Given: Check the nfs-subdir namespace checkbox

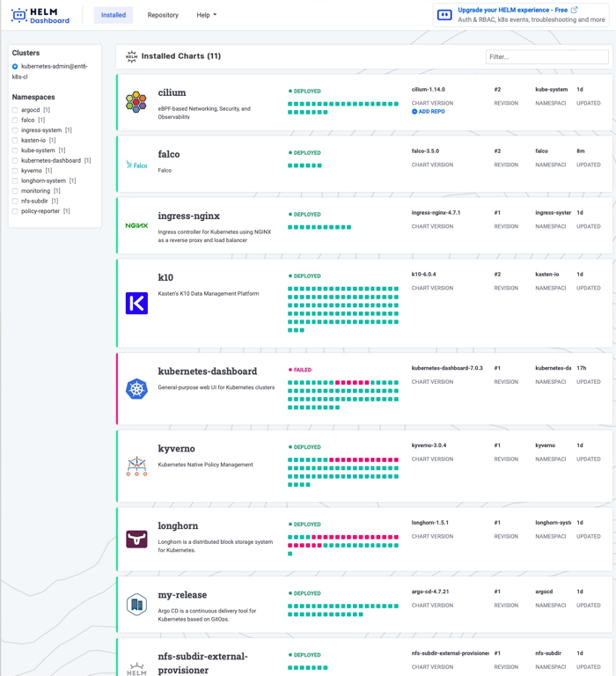Looking at the screenshot, I should 15,201.
